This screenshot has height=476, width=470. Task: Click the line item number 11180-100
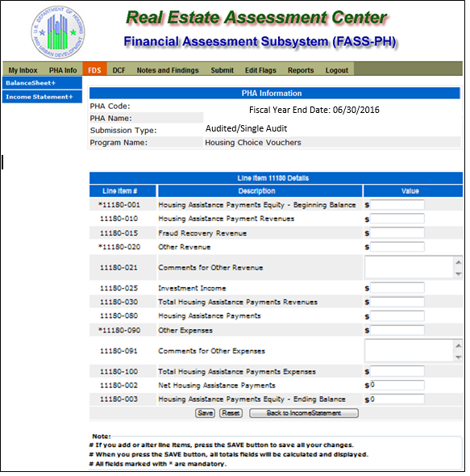click(x=119, y=371)
